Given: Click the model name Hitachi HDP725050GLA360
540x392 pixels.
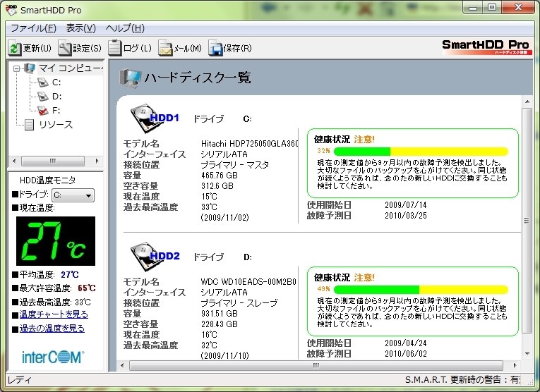Looking at the screenshot, I should 249,144.
